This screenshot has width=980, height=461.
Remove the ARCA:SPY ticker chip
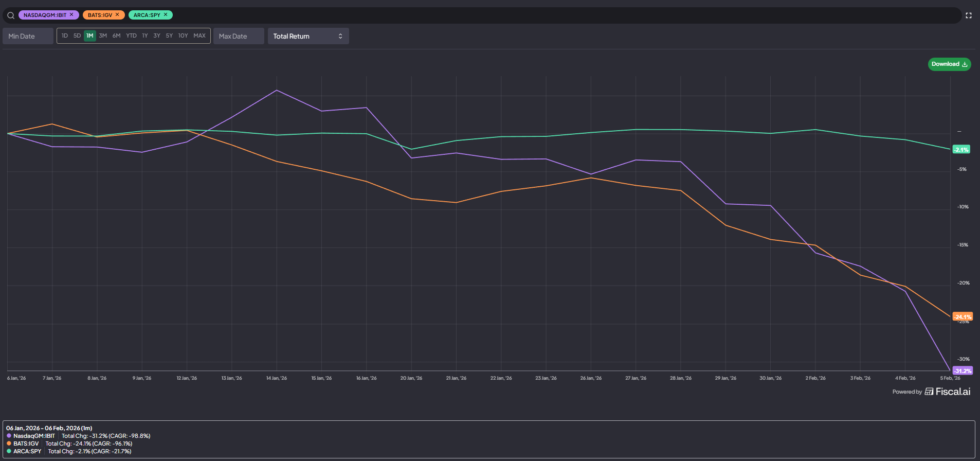pos(166,15)
